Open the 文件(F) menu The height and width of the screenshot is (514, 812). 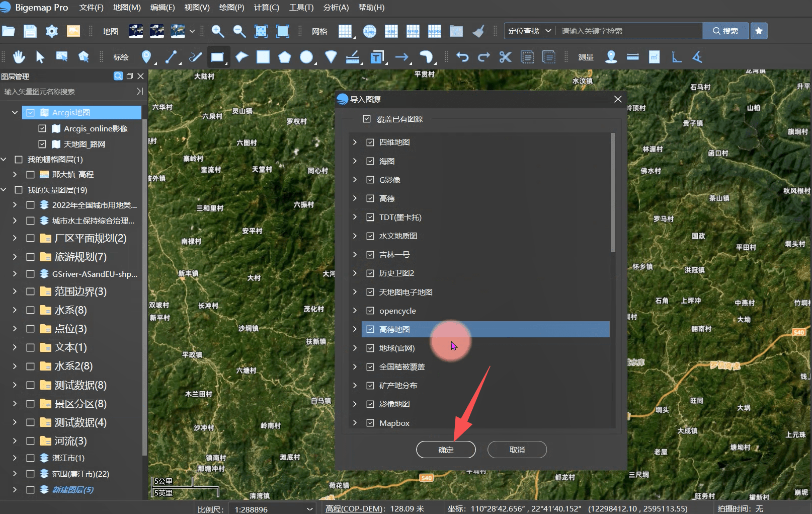[x=92, y=8]
